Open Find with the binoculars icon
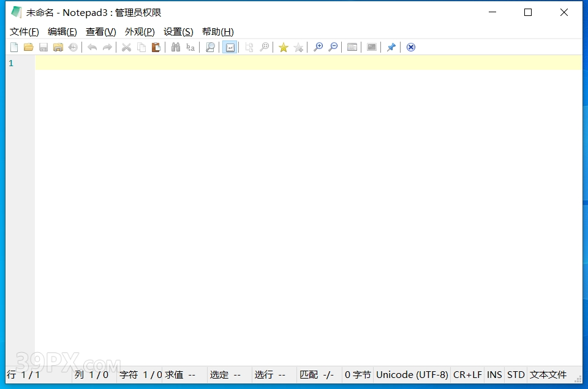The image size is (588, 389). click(x=176, y=47)
